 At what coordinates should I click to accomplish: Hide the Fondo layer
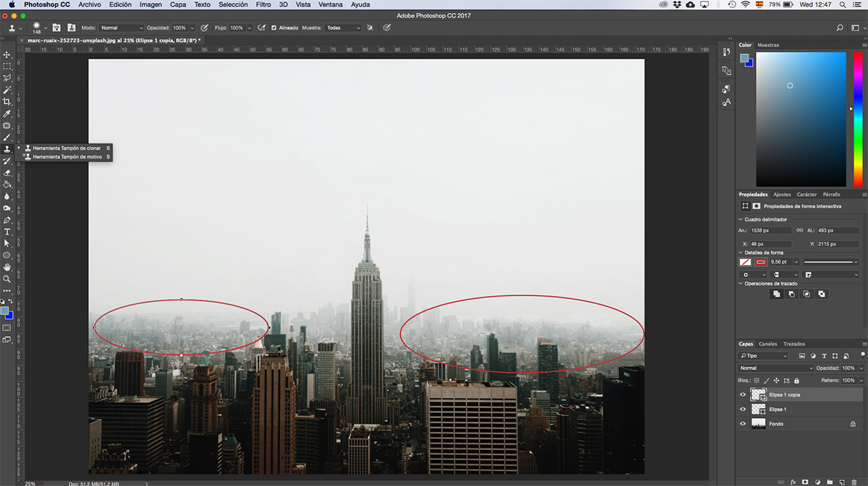click(x=743, y=424)
